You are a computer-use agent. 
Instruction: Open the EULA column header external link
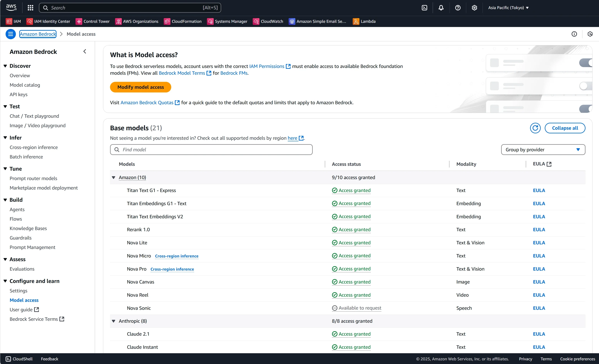click(x=549, y=164)
